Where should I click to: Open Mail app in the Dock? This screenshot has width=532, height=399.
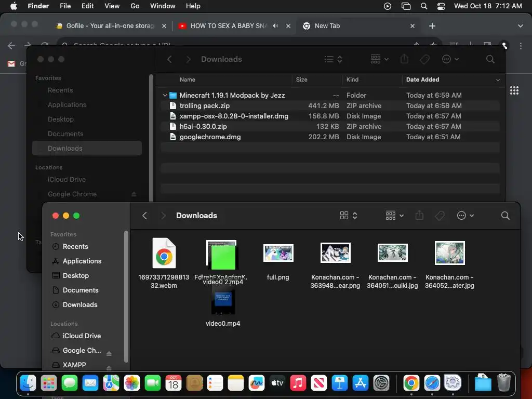[x=90, y=383]
